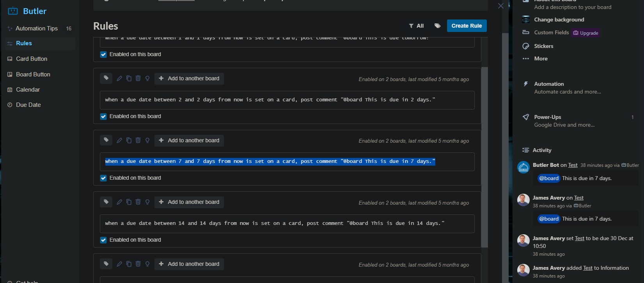
Task: Open Change background in the board menu
Action: [559, 19]
